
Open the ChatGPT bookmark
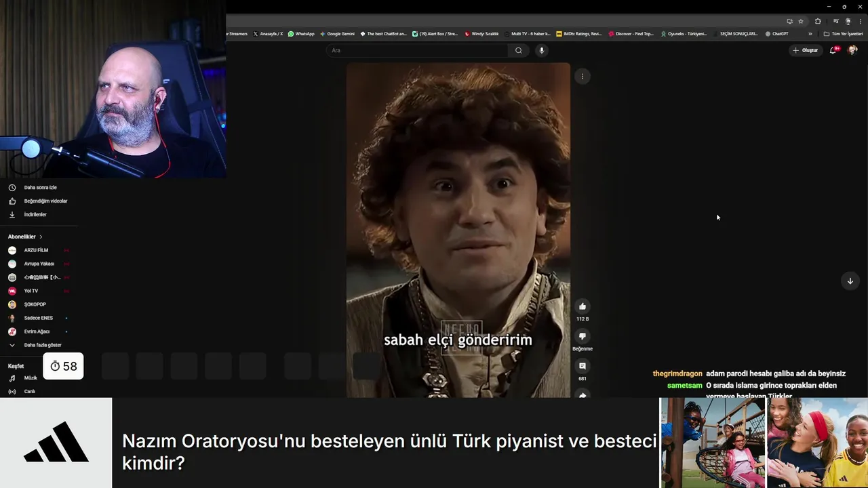pos(776,33)
